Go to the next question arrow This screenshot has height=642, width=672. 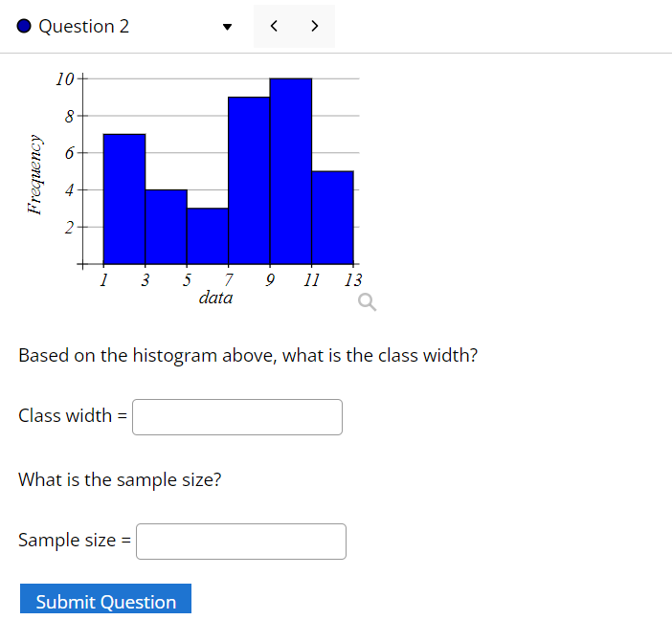point(315,26)
